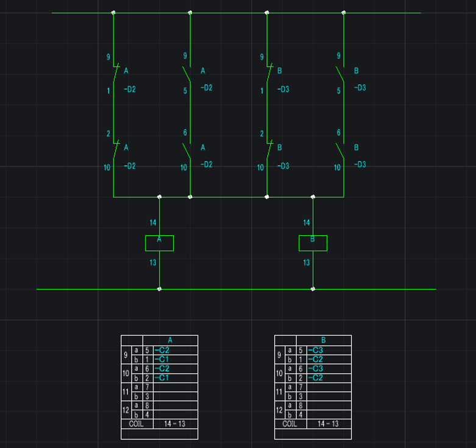
Task: Select terminal label 14 above coil B
Action: pos(307,223)
